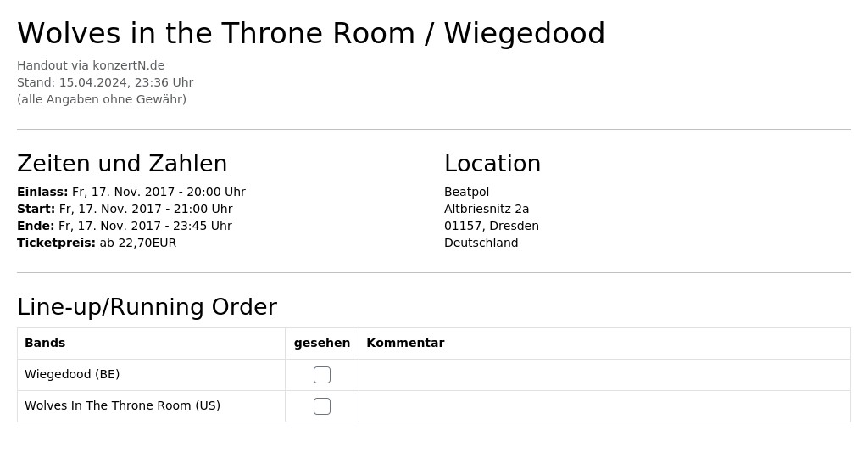Click the Handout via konzertN.de text
This screenshot has height=453, width=868.
point(91,65)
